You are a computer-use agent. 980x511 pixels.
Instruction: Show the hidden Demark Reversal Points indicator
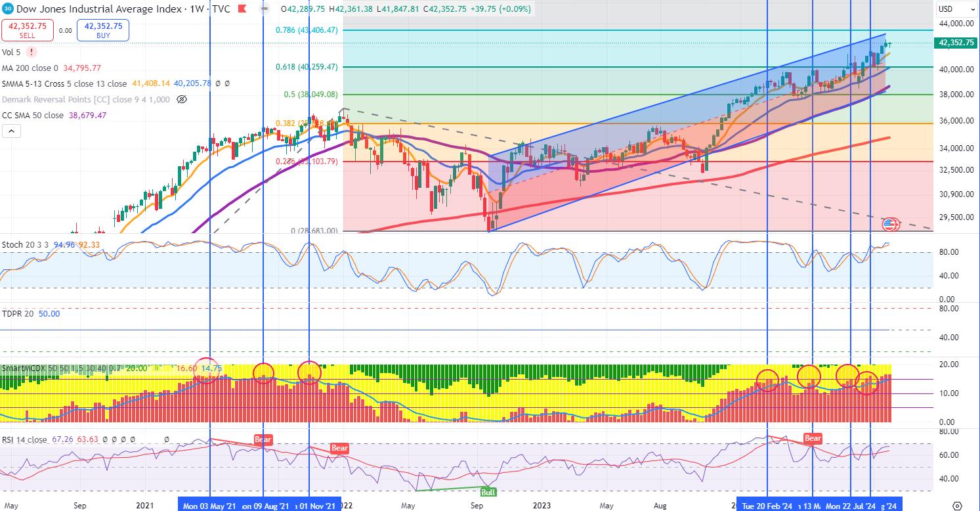(182, 99)
